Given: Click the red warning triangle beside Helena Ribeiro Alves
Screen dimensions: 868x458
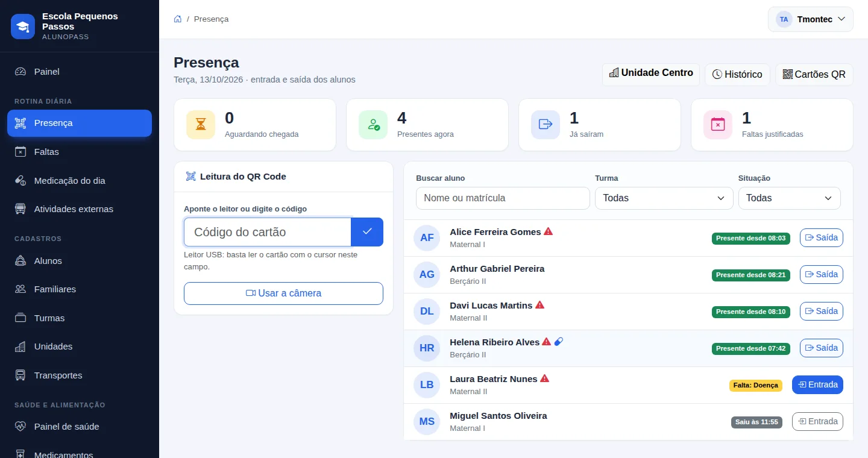Looking at the screenshot, I should pos(546,342).
